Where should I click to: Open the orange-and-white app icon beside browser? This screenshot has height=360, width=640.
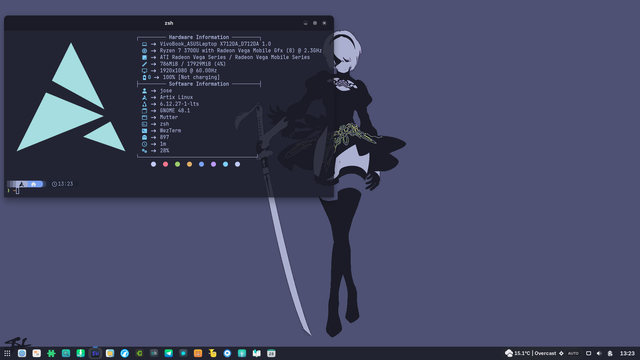tap(37, 353)
